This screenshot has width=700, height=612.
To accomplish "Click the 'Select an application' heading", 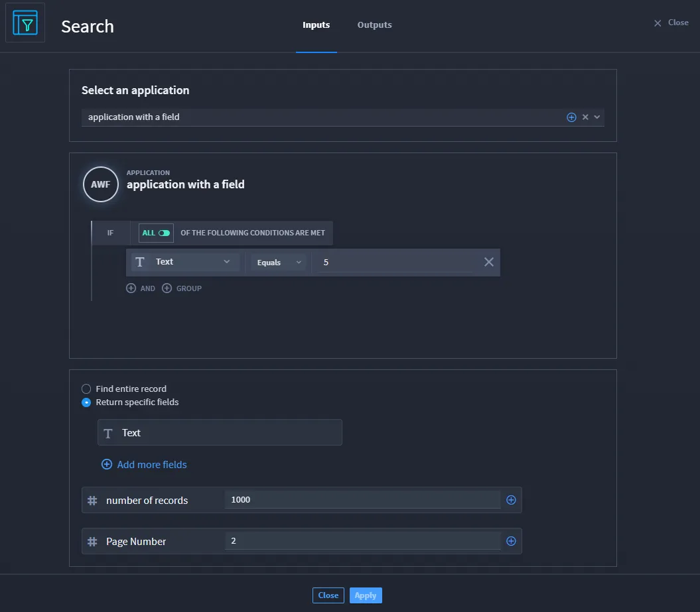I will point(135,90).
